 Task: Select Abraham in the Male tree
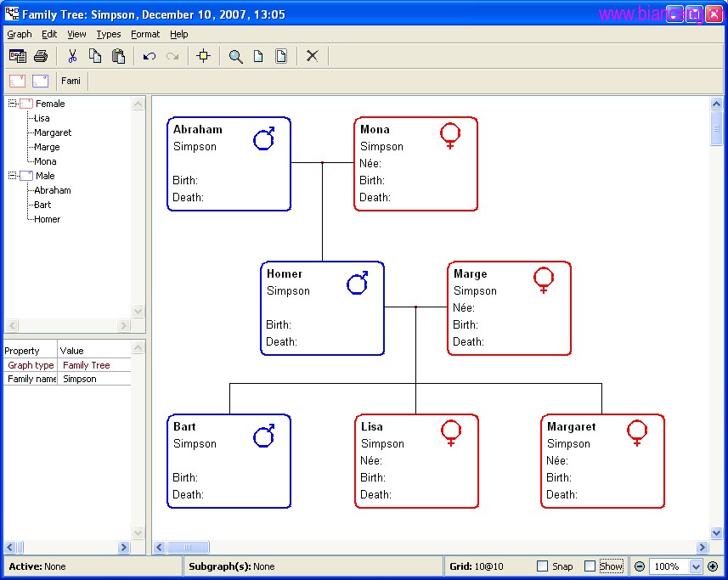[53, 189]
